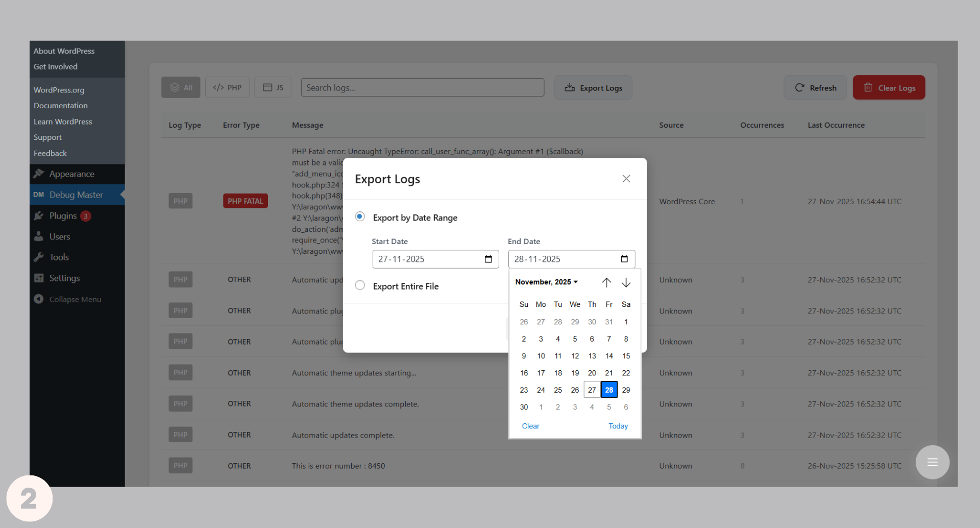This screenshot has width=980, height=528.
Task: Pick November 27 in the calendar
Action: pos(592,390)
